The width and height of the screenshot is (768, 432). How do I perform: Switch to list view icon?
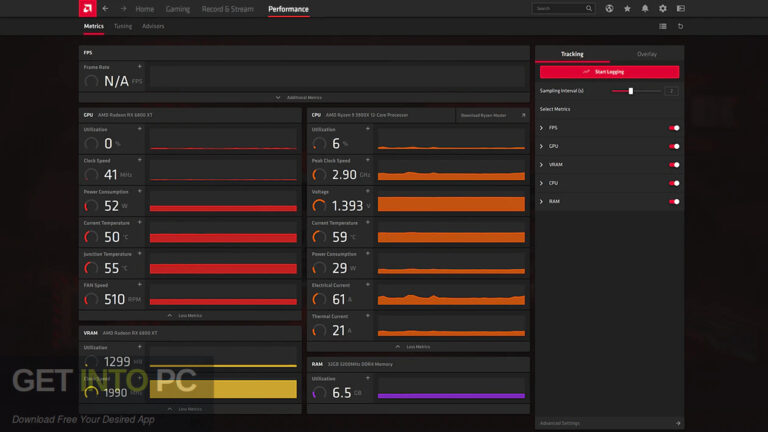tap(663, 26)
